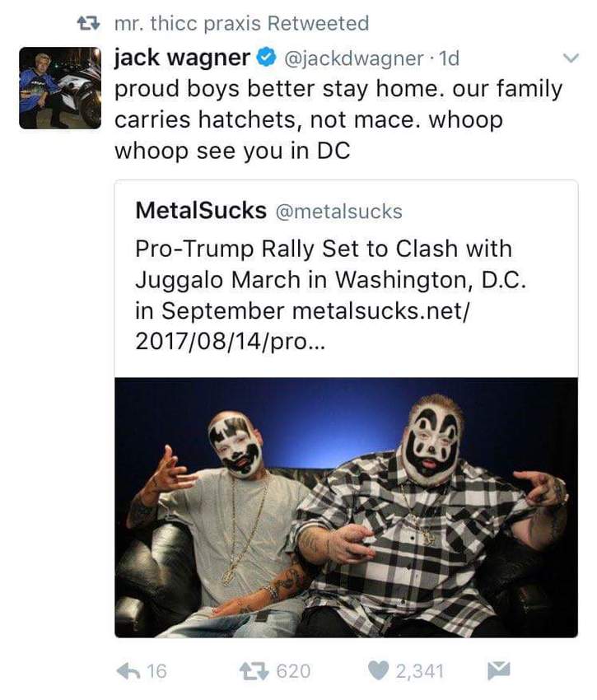Open the quoted tweet's photo
The image size is (597, 700).
point(346,507)
